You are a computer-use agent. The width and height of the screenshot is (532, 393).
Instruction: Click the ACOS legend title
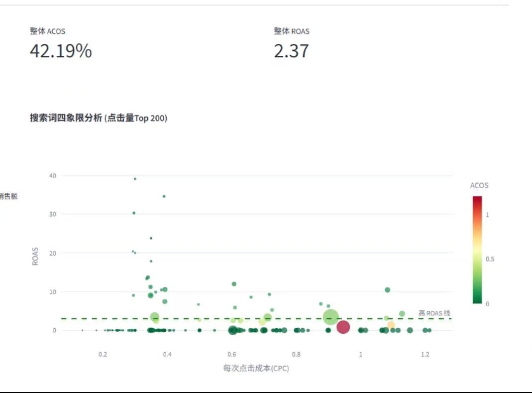point(479,185)
